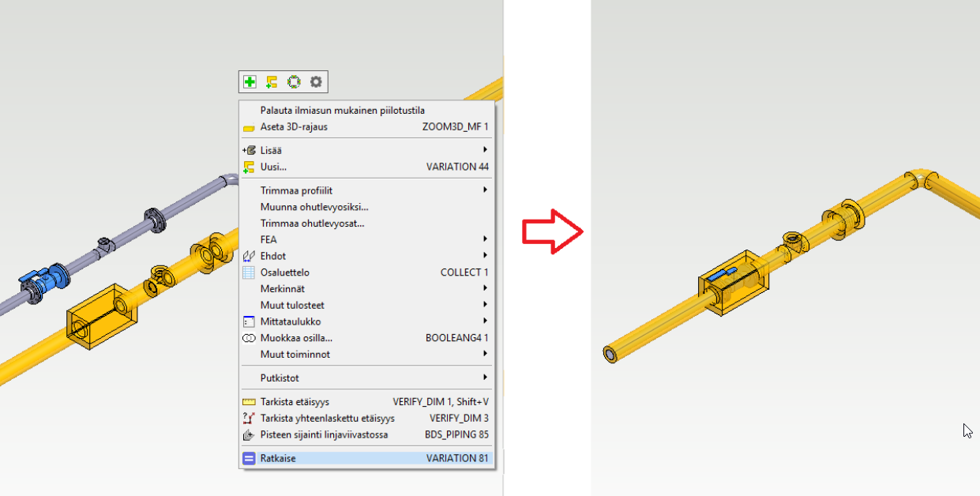This screenshot has height=496, width=980.
Task: Click the add-part icon next to 'Lisää'
Action: tap(249, 150)
